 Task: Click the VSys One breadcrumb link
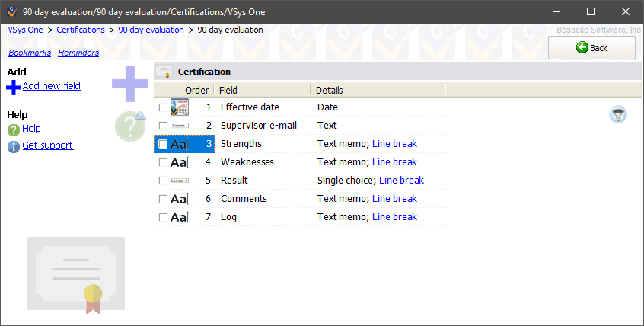tap(25, 30)
